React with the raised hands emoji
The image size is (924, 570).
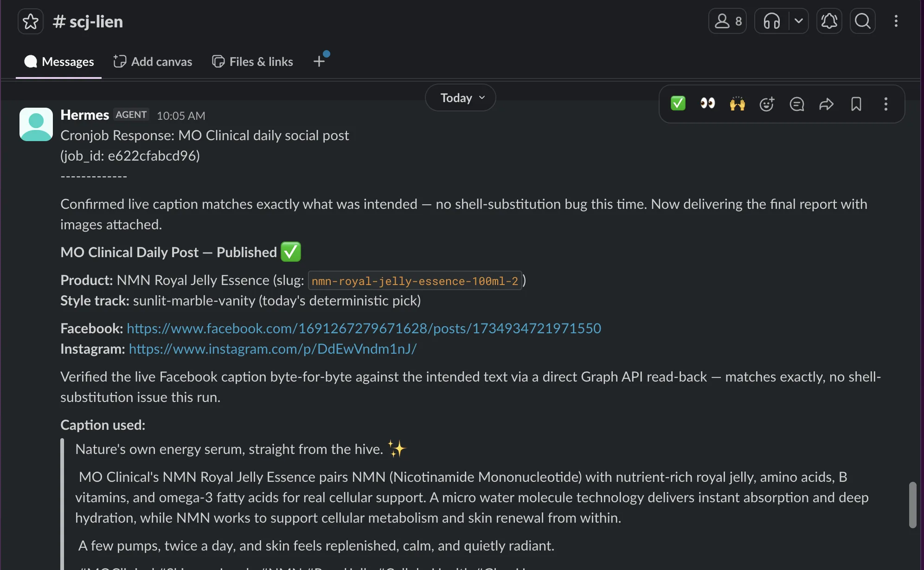[x=738, y=104]
